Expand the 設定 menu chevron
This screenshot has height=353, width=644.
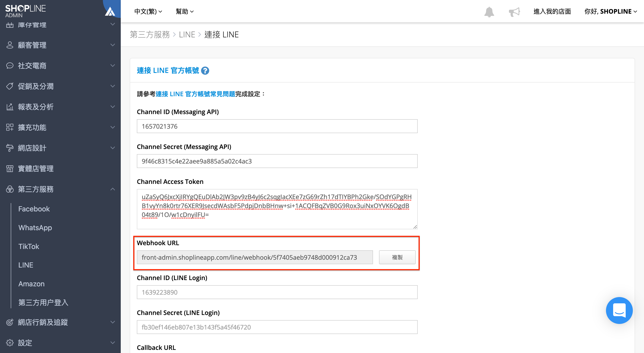point(113,342)
